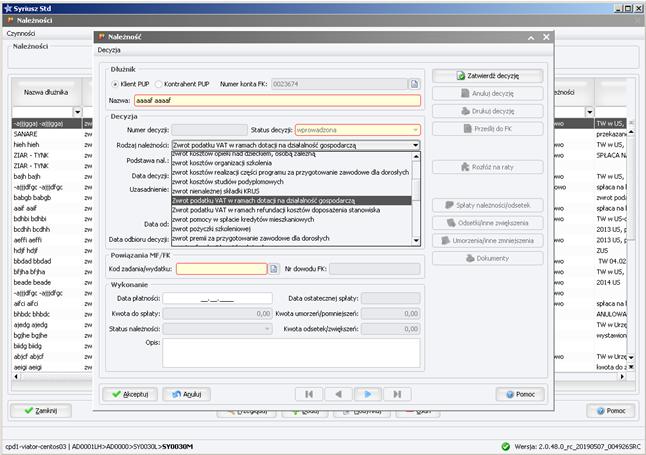Screen dimensions: 646x455
Task: Click into the Kod zadania/wydatku field
Action: [221, 269]
